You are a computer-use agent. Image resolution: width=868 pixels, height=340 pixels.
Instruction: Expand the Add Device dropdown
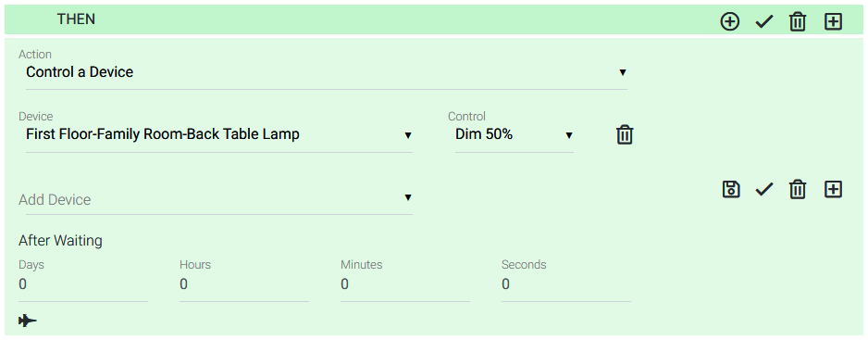(216, 199)
